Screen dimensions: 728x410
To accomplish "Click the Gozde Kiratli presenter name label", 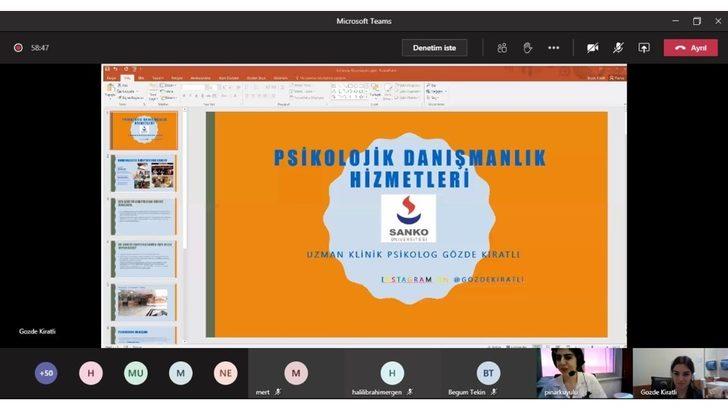I will pyautogui.click(x=37, y=332).
